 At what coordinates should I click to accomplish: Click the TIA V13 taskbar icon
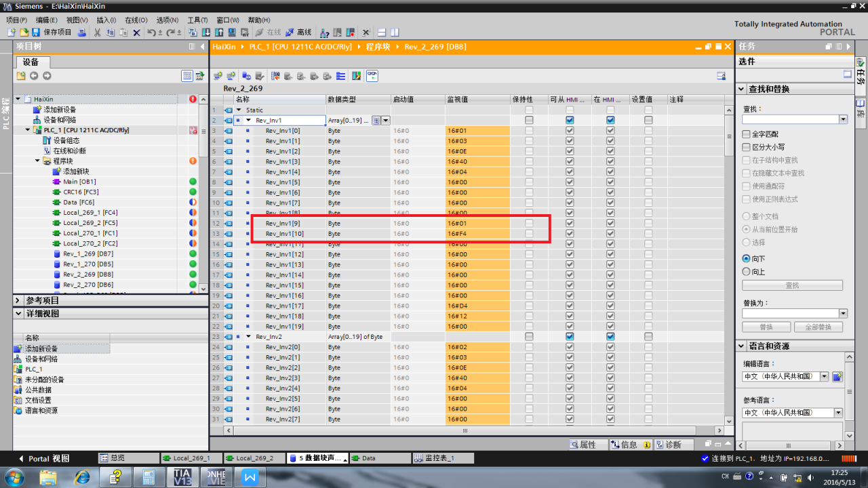(x=182, y=477)
